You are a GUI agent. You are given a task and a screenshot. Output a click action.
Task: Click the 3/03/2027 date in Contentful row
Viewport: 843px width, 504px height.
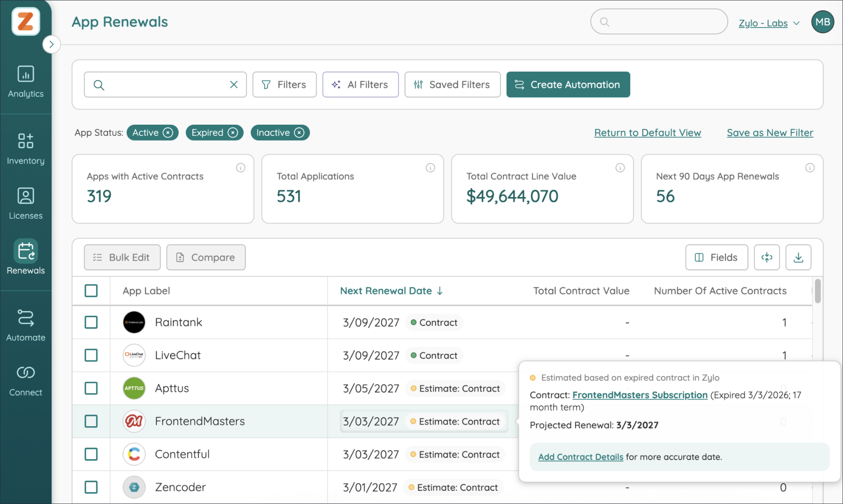point(371,454)
